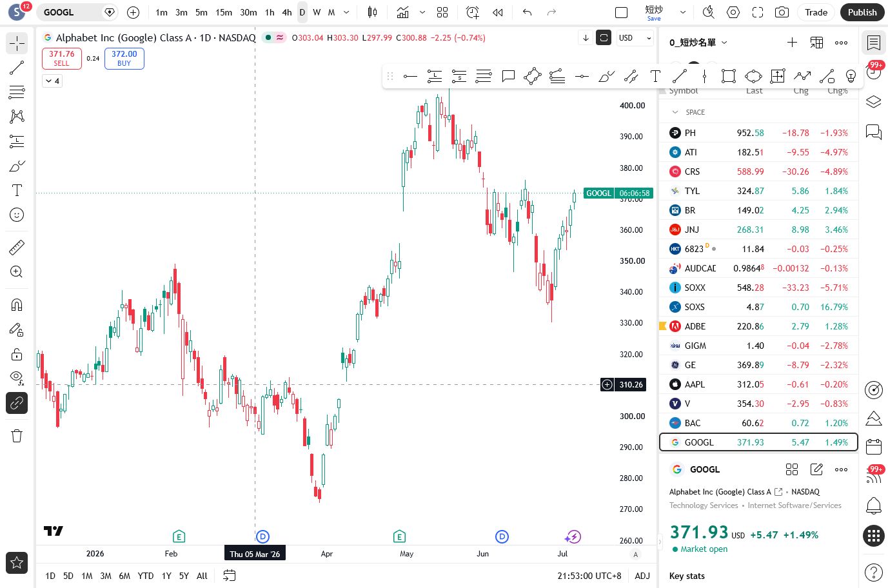Toggle magnet mode
Image resolution: width=888 pixels, height=588 pixels.
pos(17,305)
